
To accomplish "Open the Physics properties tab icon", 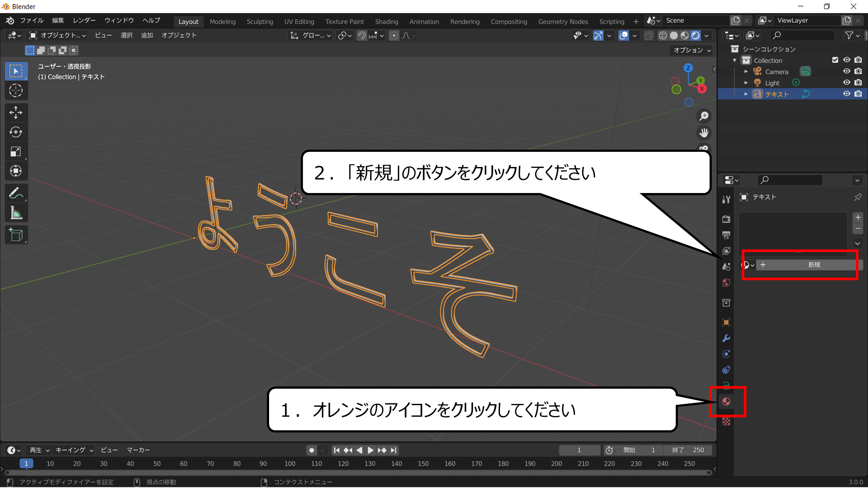I will (726, 354).
